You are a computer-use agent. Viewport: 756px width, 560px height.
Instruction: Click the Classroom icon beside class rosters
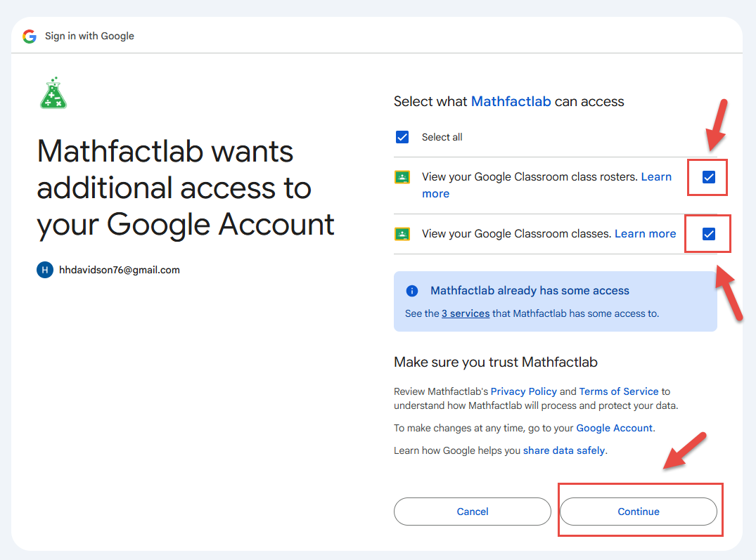pos(402,177)
